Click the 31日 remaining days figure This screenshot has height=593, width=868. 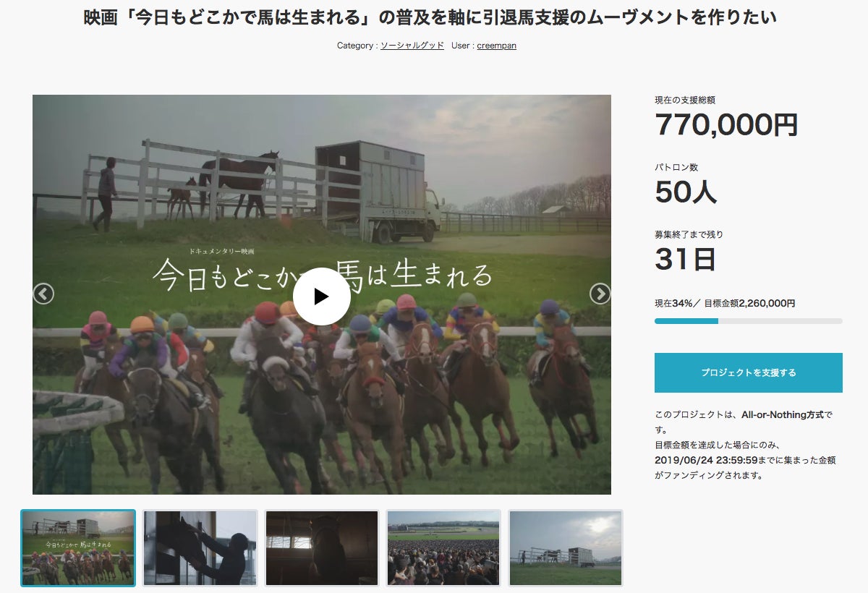685,259
